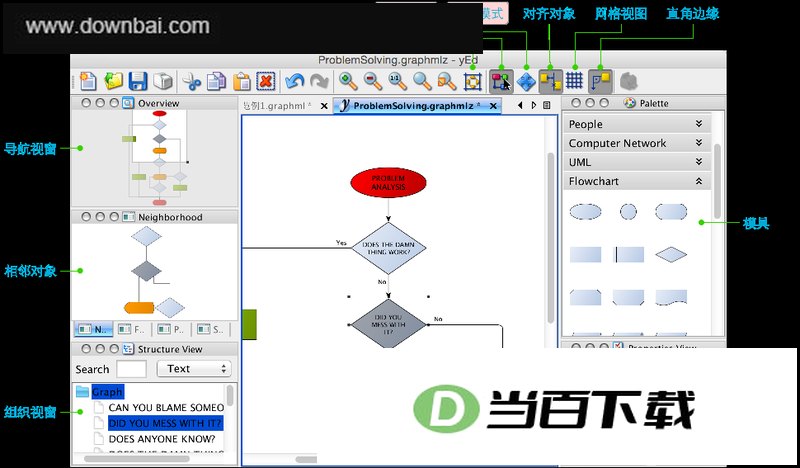
Task: Open a file with the folder icon
Action: pos(113,81)
